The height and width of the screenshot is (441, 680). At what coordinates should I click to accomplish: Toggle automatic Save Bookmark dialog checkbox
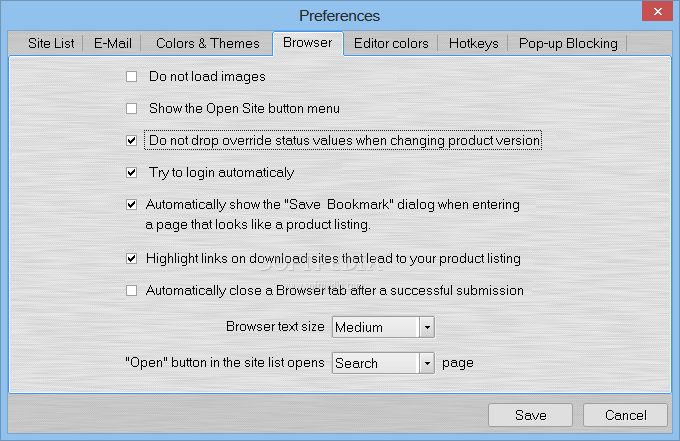(131, 205)
